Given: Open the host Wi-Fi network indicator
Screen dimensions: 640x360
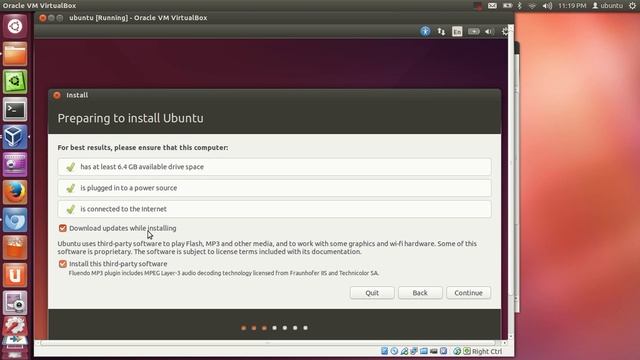Looking at the screenshot, I should coord(532,6).
